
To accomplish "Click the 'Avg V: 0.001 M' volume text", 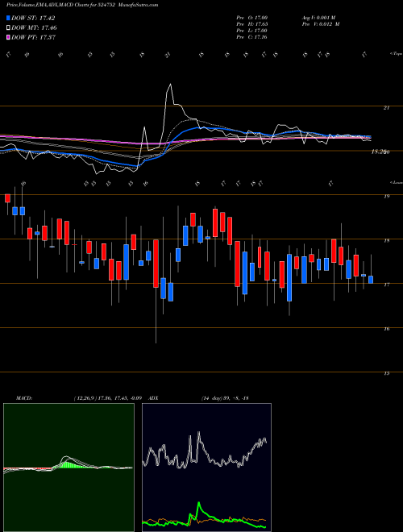I will coord(320,17).
